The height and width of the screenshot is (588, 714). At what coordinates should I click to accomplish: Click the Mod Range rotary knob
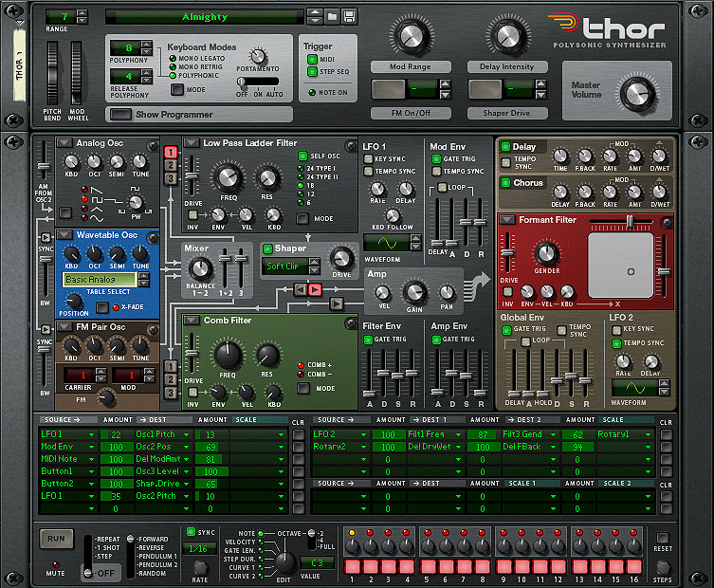[x=412, y=36]
